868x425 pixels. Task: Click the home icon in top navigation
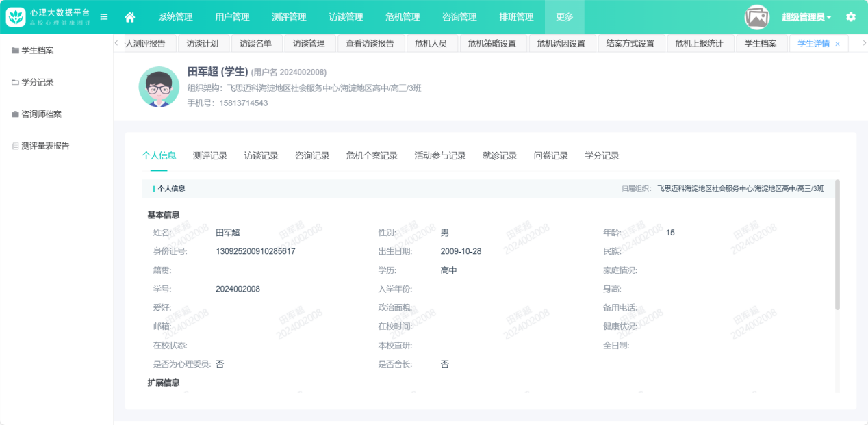[x=130, y=17]
